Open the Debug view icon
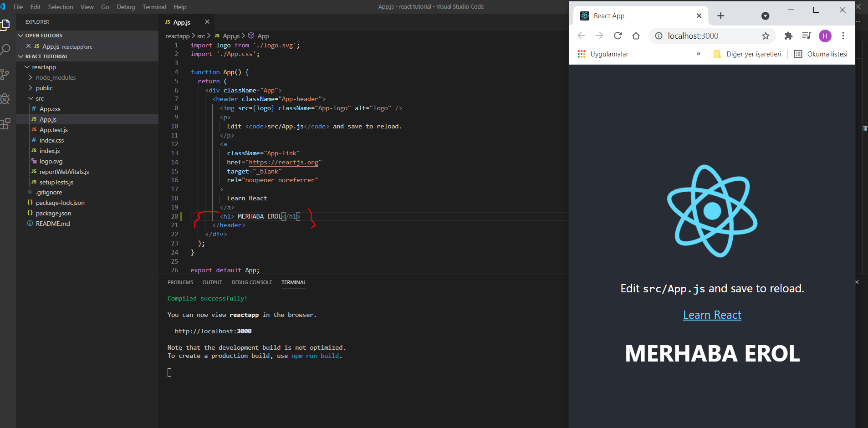This screenshot has height=428, width=868. click(x=5, y=99)
